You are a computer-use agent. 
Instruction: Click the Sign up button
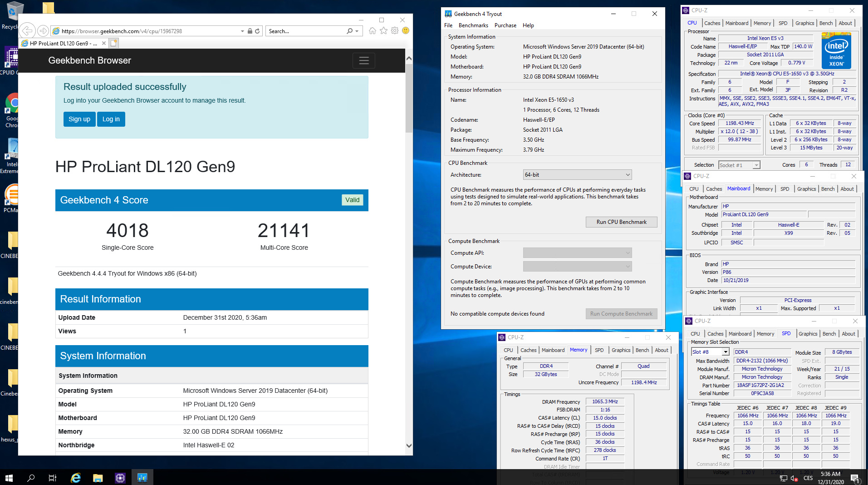click(x=79, y=119)
